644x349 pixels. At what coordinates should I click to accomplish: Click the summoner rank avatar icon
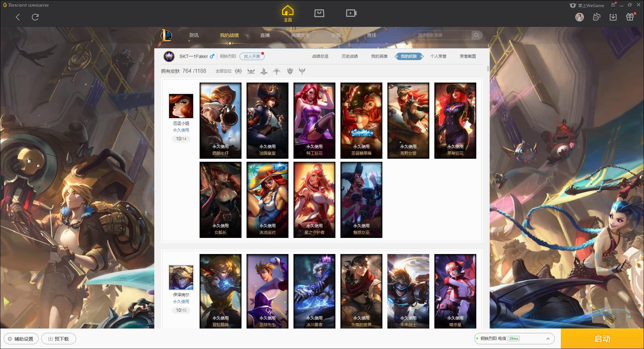point(169,56)
